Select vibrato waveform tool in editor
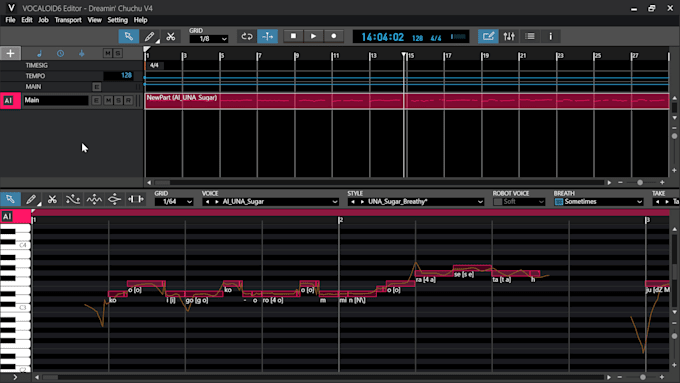This screenshot has width=680, height=383. (94, 200)
